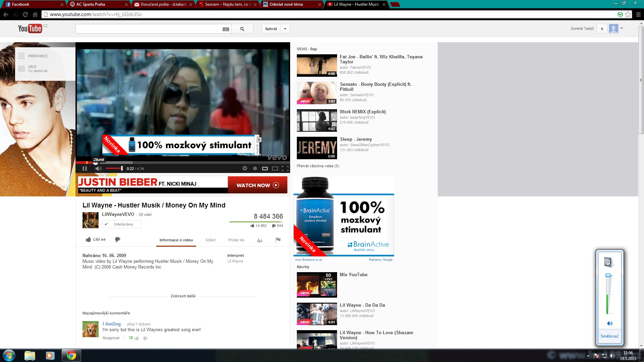The image size is (644, 362).
Task: Open the Přidat do tab
Action: click(x=236, y=240)
